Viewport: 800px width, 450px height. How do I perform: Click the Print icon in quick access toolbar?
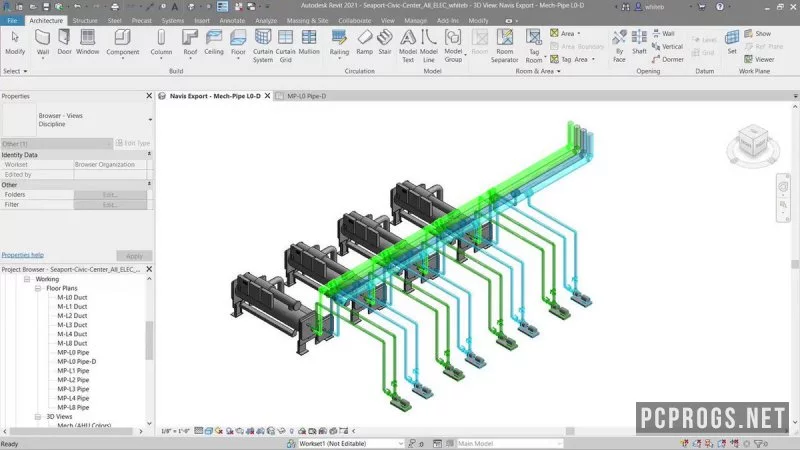click(115, 7)
